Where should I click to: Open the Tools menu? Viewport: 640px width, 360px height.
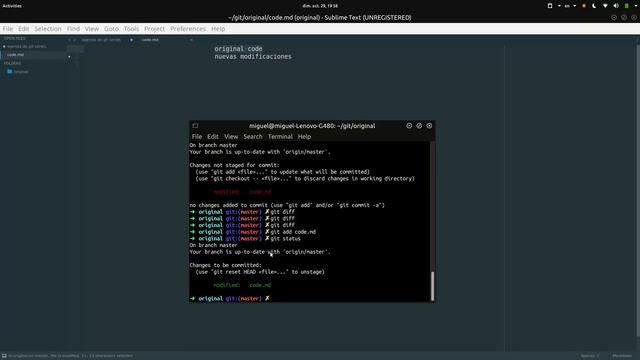pos(131,29)
